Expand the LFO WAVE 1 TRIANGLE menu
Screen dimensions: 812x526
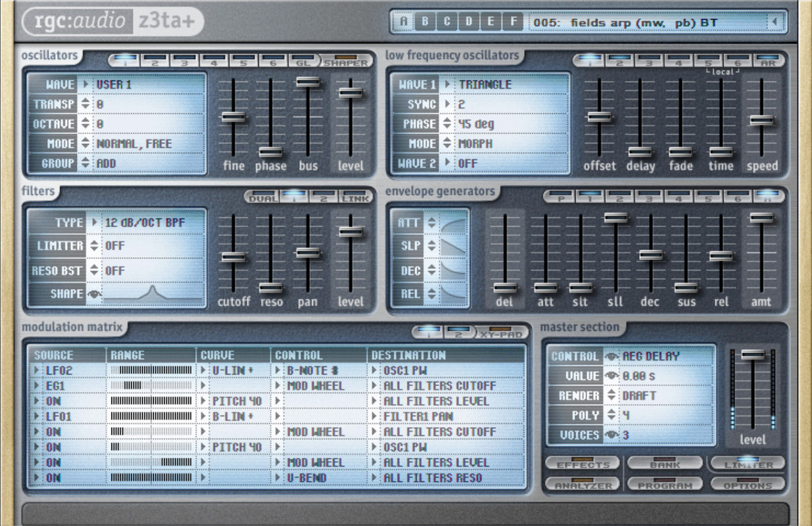[448, 85]
